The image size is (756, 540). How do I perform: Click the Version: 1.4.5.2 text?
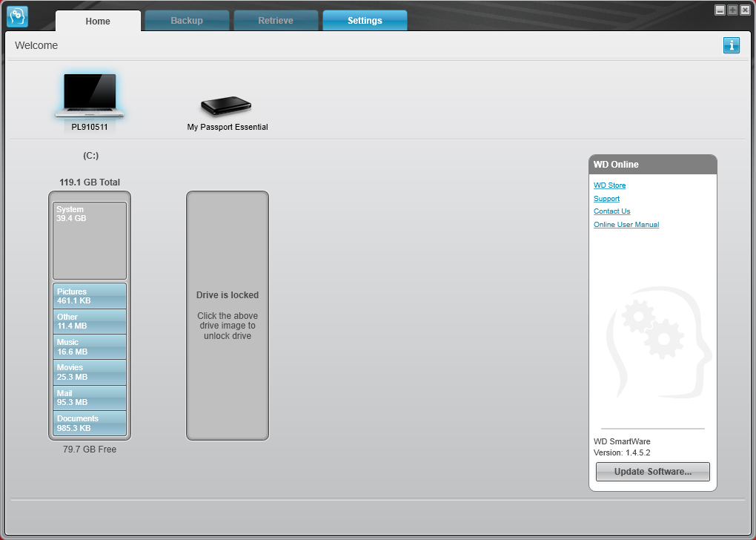pyautogui.click(x=622, y=452)
